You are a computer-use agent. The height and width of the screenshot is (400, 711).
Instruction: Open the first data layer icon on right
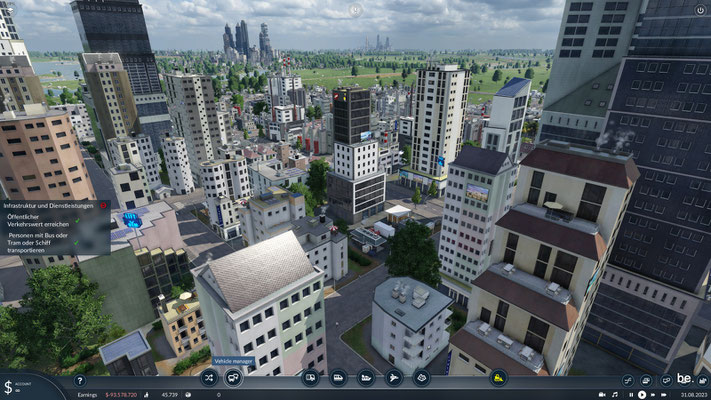(x=628, y=380)
